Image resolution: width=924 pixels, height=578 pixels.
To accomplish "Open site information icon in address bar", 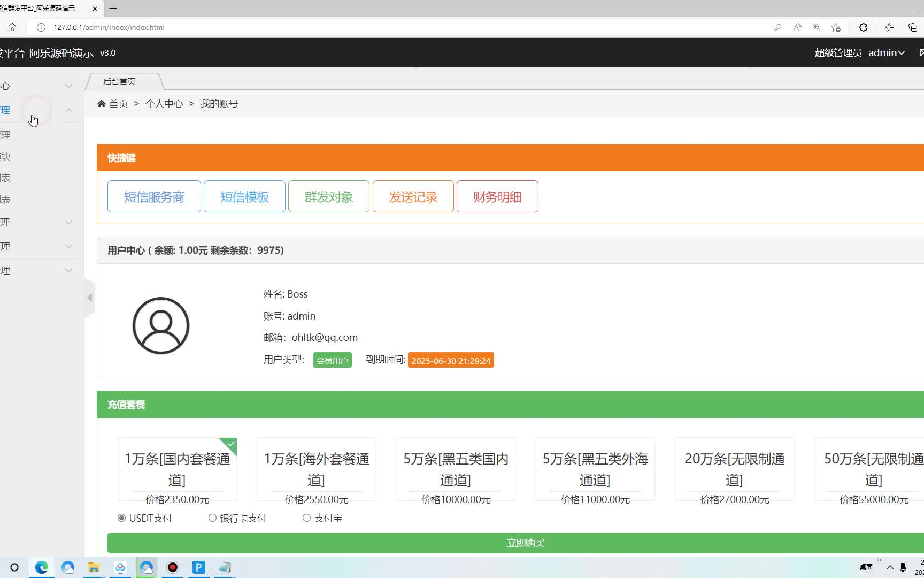I will 41,27.
